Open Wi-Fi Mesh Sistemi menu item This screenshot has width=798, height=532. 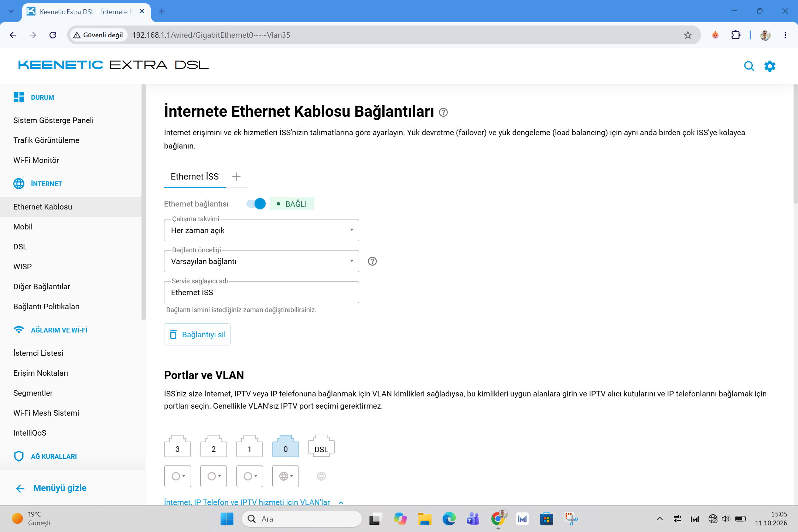46,413
